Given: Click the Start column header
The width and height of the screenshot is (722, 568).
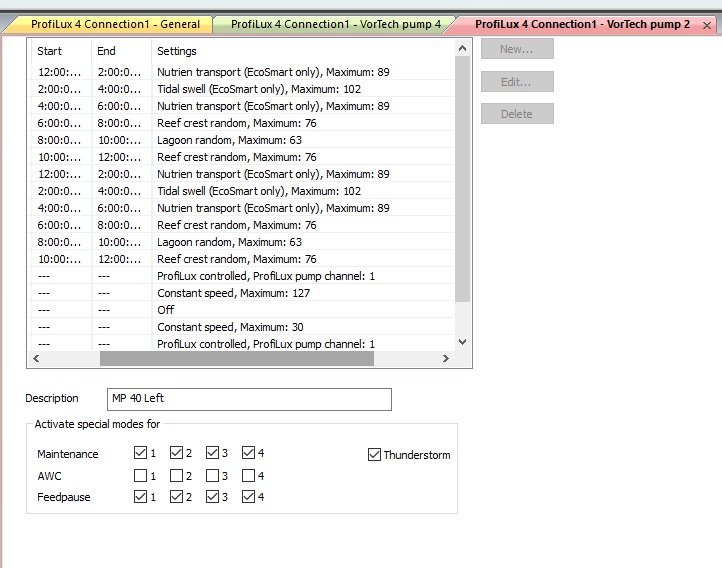Looking at the screenshot, I should pos(61,51).
